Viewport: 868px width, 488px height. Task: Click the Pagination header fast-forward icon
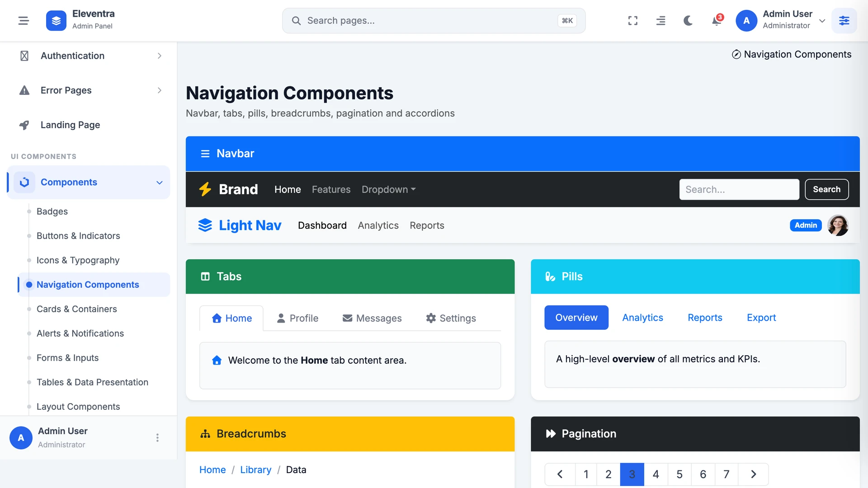coord(550,434)
